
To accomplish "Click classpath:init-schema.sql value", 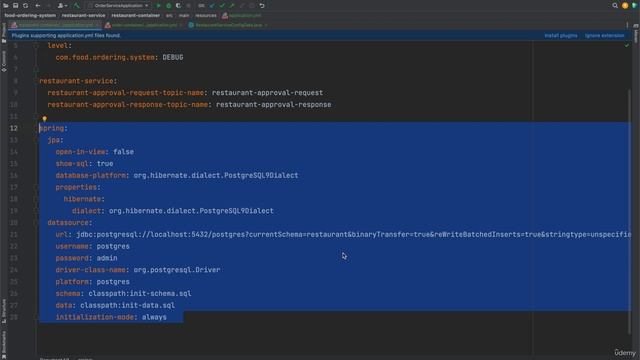I will coord(140,294).
